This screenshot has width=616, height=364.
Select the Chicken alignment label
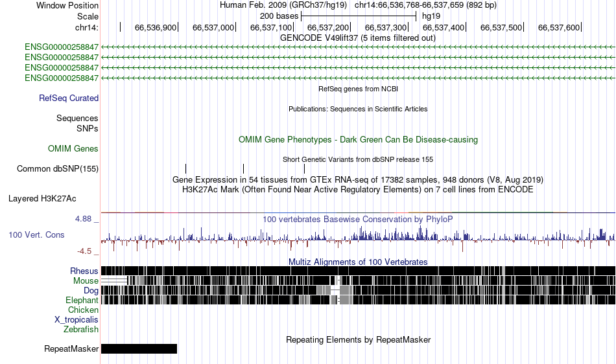click(x=83, y=310)
